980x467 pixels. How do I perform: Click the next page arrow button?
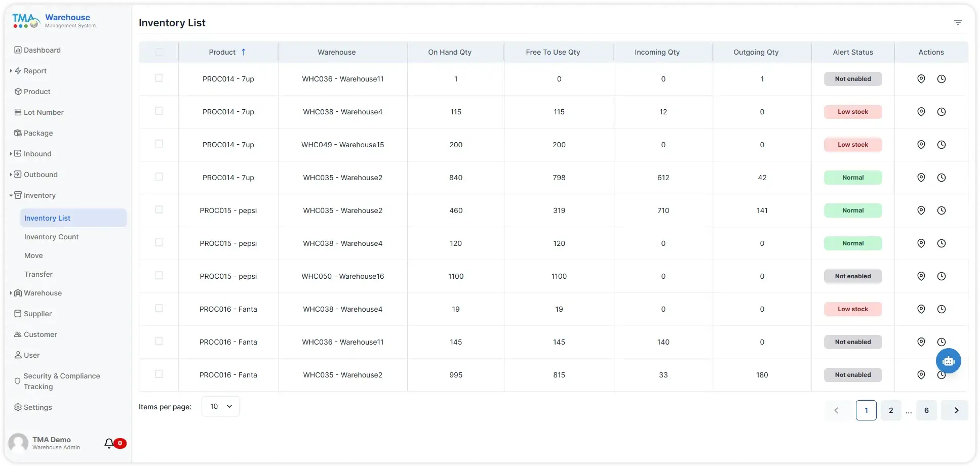tap(956, 410)
